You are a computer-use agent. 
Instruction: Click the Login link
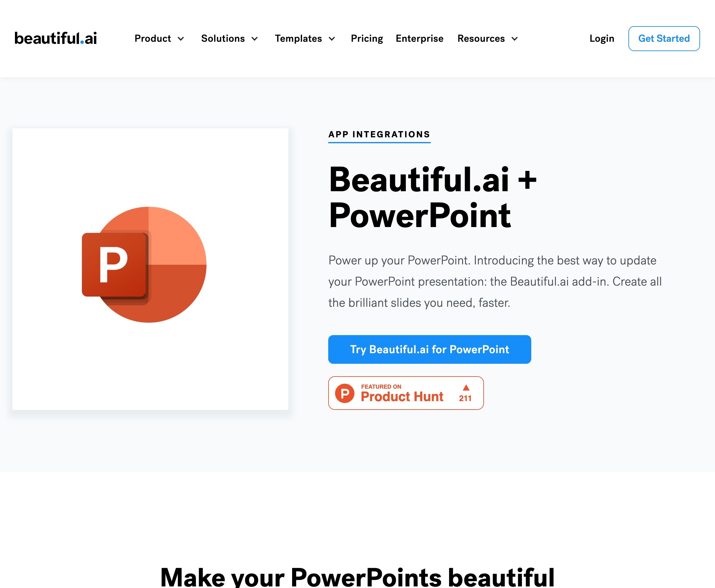coord(602,39)
